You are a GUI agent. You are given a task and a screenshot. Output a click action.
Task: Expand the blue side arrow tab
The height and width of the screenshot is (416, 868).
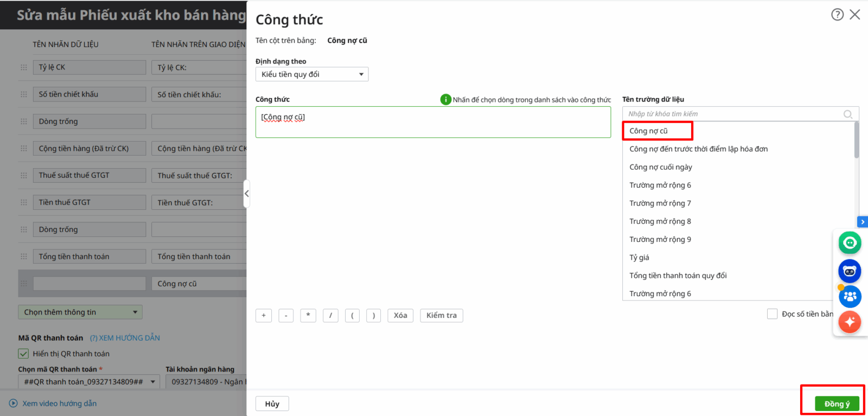pyautogui.click(x=863, y=222)
